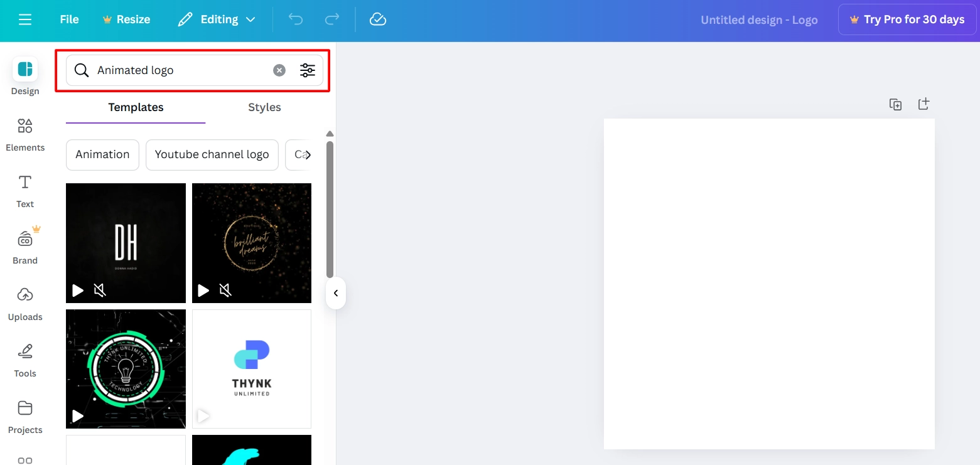Select the Youtube channel logo filter chip
The image size is (980, 465).
click(x=212, y=154)
